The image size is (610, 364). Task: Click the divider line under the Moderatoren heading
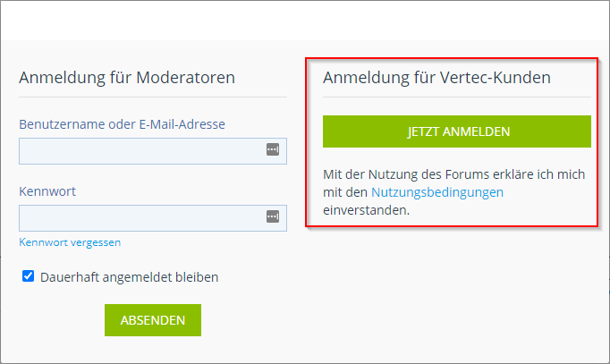coord(152,97)
